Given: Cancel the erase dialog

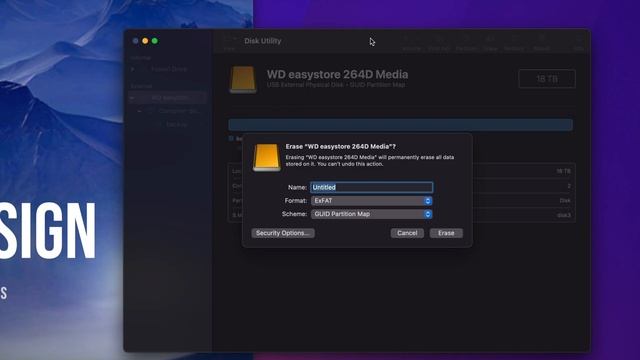Looking at the screenshot, I should pos(407,233).
